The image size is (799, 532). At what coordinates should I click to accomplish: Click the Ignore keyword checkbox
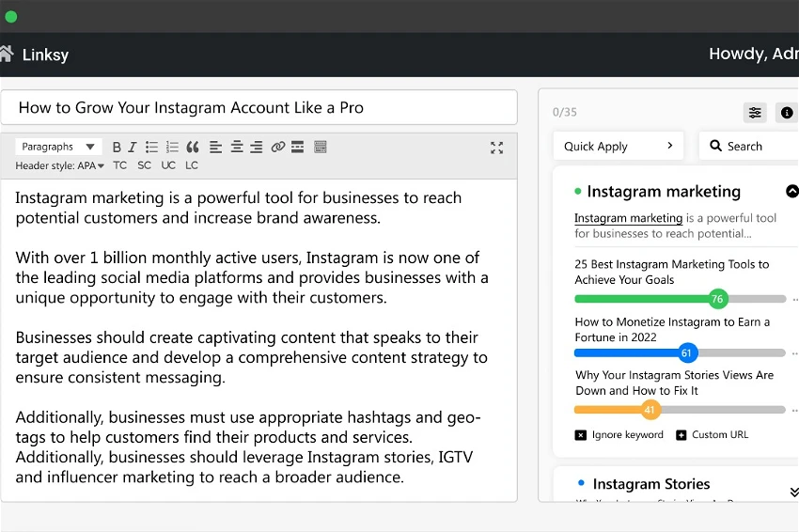click(x=581, y=435)
